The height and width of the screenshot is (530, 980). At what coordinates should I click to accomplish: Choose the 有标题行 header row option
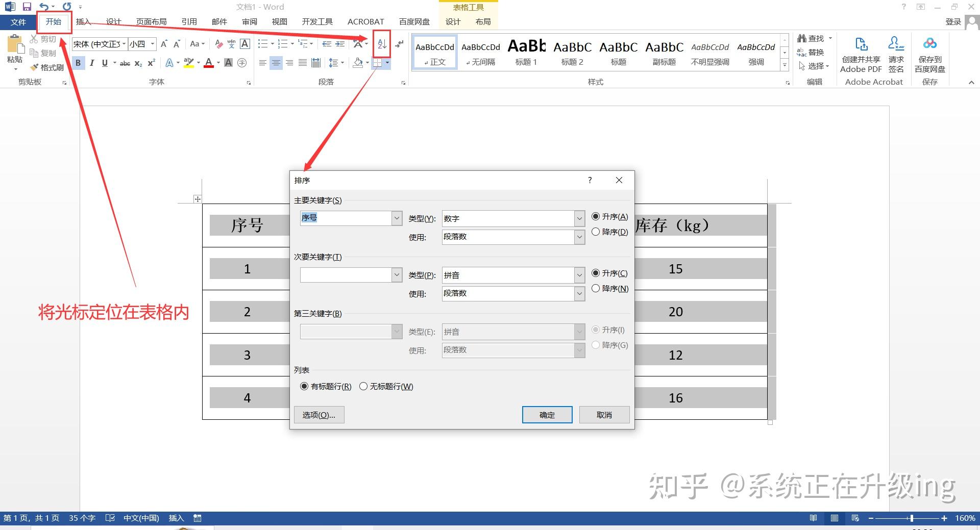point(326,387)
